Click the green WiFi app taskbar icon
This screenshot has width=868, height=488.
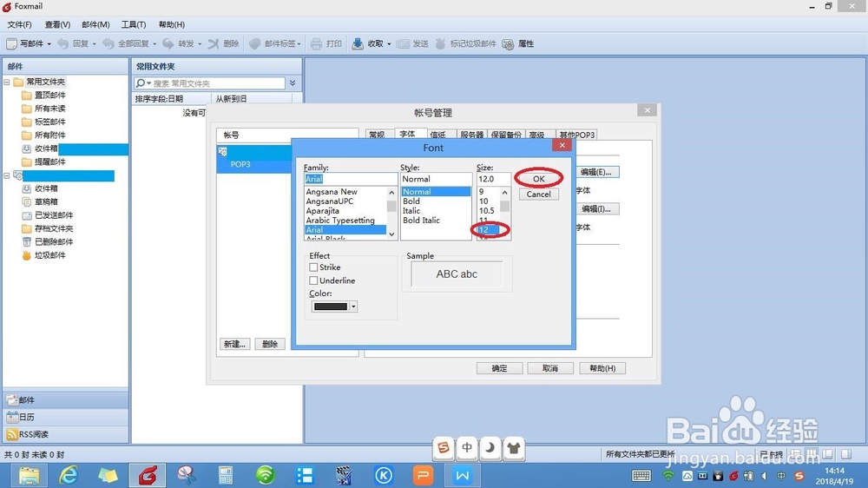coord(265,475)
